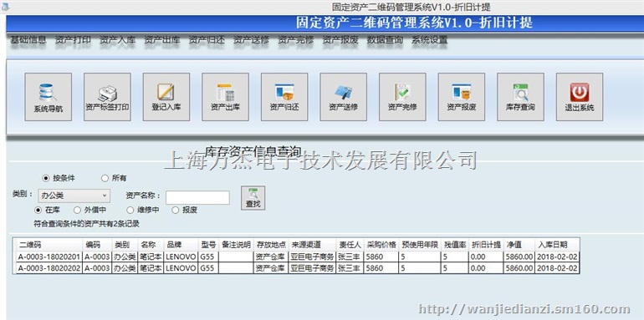
Task: Open the 资产报废 menu
Action: point(340,40)
